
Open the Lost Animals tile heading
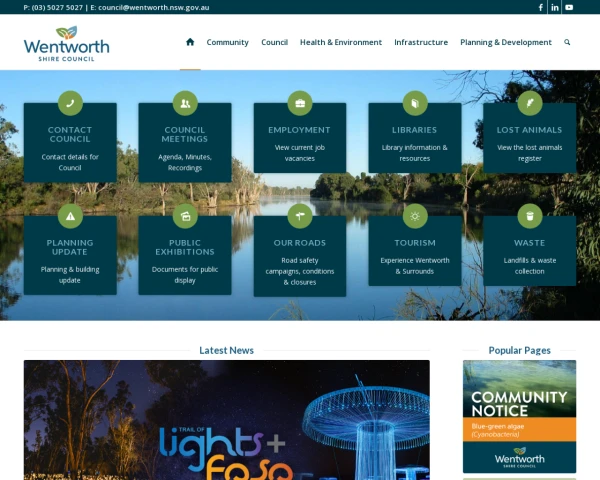click(x=530, y=130)
